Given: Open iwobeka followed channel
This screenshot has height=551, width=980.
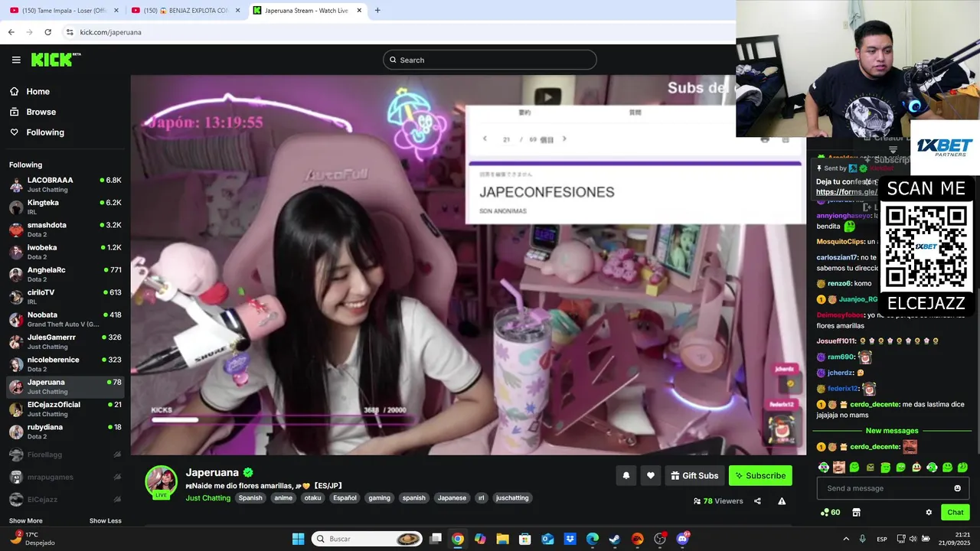Looking at the screenshot, I should click(x=65, y=252).
